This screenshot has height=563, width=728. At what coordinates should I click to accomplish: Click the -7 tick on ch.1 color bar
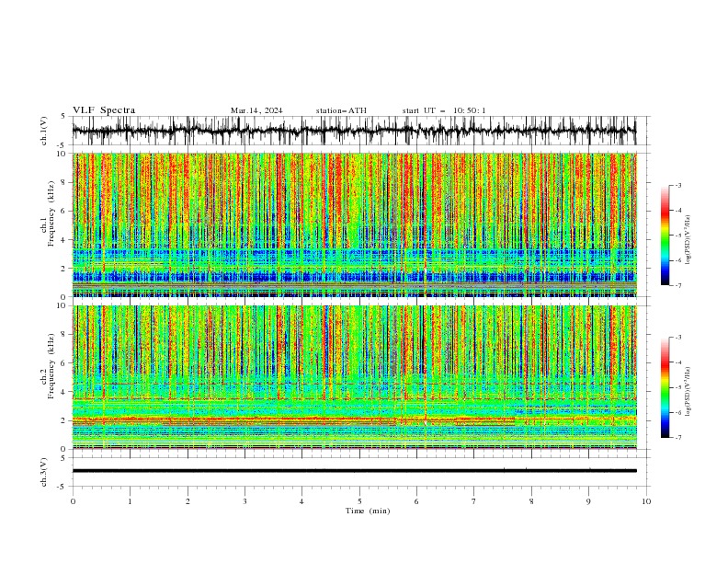click(x=678, y=286)
